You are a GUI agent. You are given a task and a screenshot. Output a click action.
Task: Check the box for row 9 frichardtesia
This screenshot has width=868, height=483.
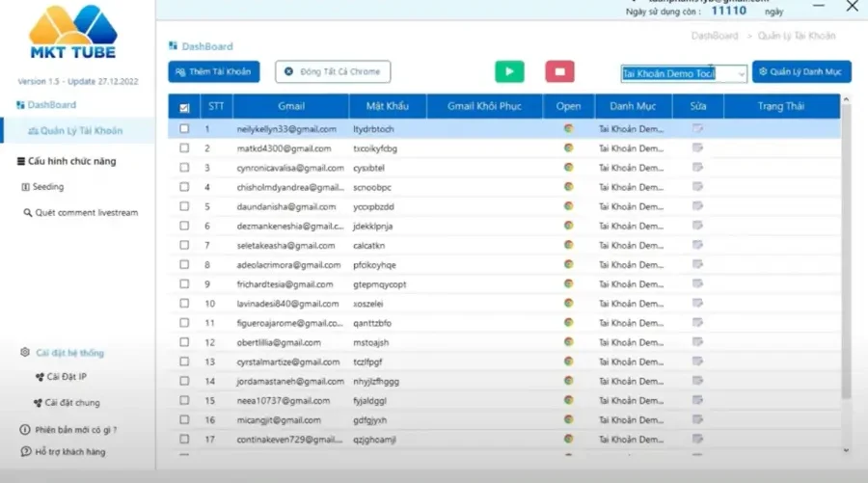tap(184, 283)
